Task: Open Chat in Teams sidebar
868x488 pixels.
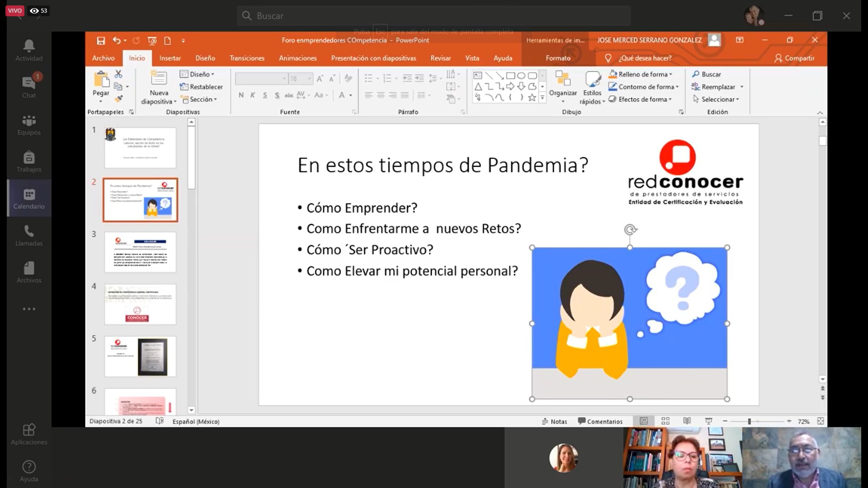Action: [x=29, y=87]
